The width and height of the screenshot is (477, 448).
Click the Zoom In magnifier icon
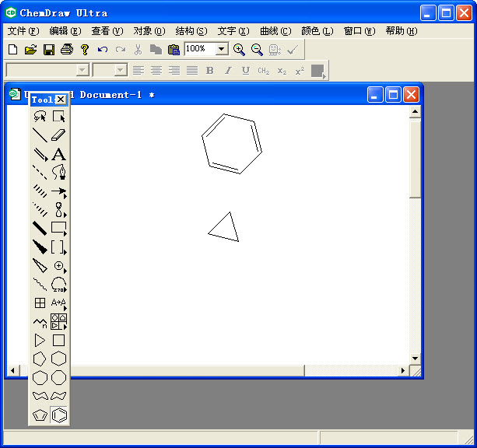coord(239,49)
